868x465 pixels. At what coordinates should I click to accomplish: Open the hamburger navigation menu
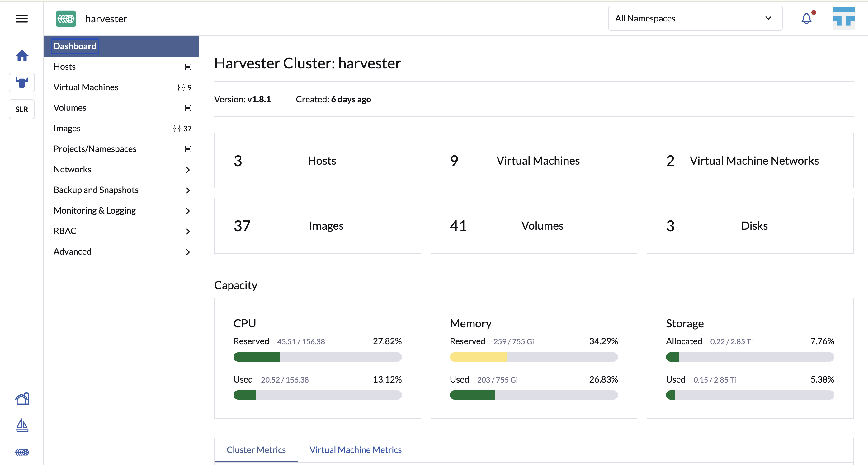21,19
